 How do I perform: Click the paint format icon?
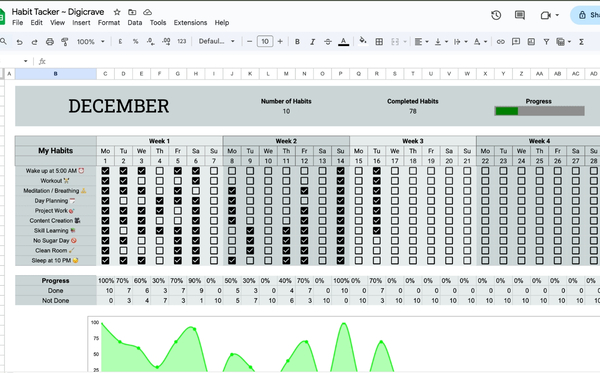click(65, 42)
